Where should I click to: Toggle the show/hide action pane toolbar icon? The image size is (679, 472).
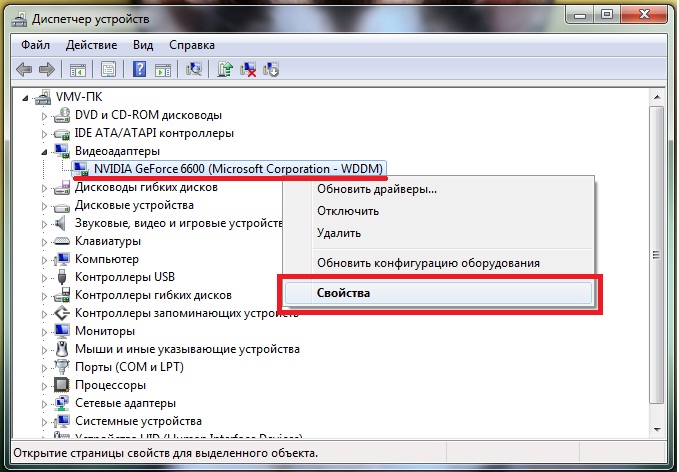tap(163, 70)
